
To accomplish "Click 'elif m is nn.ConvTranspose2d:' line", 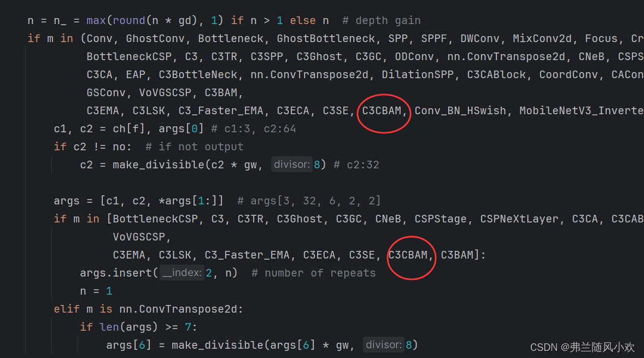I will 149,309.
